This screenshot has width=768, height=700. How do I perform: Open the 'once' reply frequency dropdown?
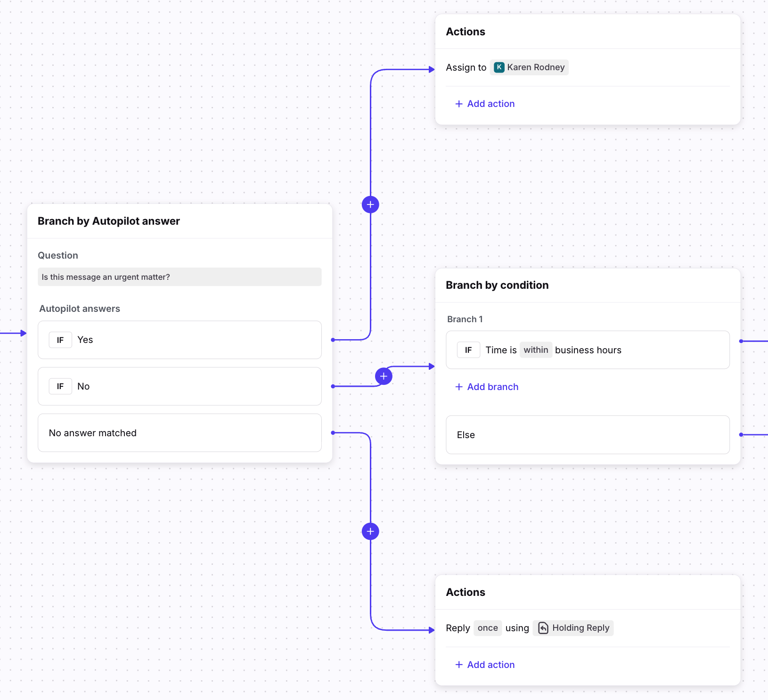point(488,628)
